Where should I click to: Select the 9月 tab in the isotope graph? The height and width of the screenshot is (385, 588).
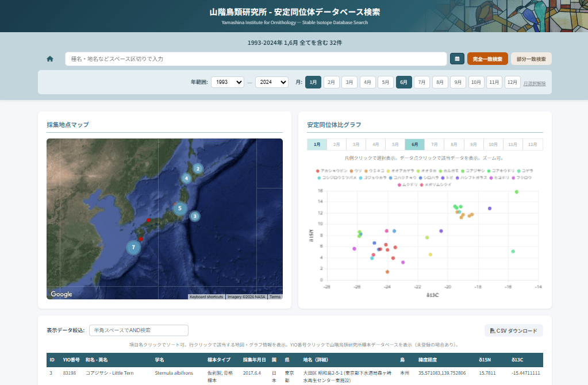473,144
